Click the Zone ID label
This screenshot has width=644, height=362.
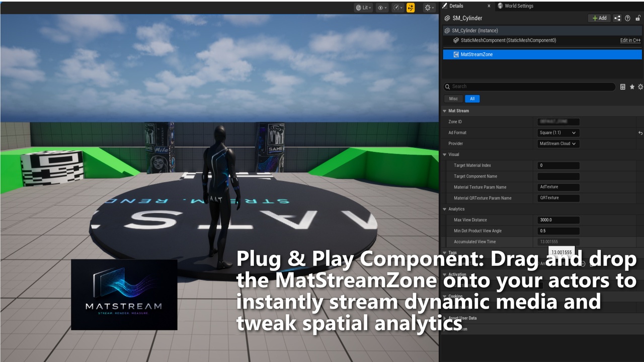click(455, 122)
